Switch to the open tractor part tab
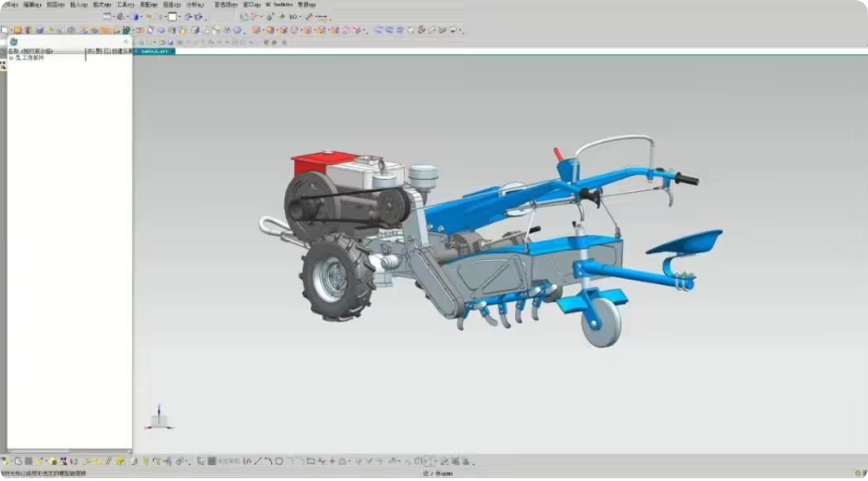 (x=156, y=51)
